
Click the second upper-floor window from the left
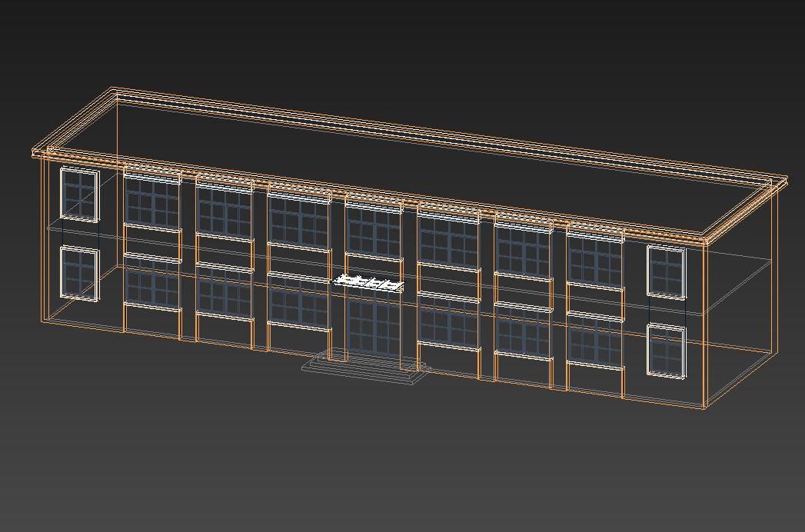224,211
